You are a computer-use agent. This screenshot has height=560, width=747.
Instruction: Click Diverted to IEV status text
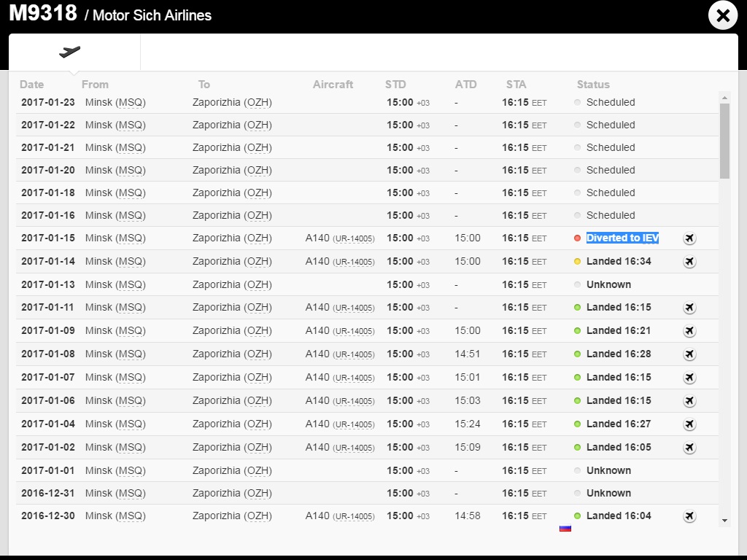tap(622, 238)
